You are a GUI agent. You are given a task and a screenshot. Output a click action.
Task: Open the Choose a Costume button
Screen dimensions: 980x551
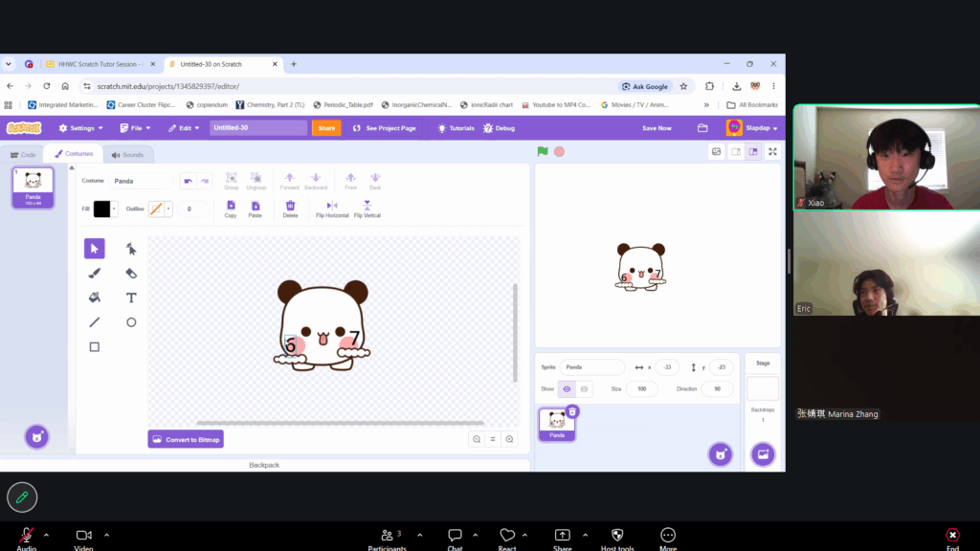37,436
